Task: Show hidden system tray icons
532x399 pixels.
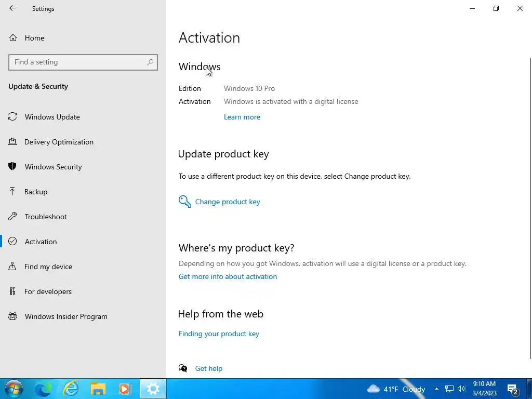Action: [x=436, y=389]
